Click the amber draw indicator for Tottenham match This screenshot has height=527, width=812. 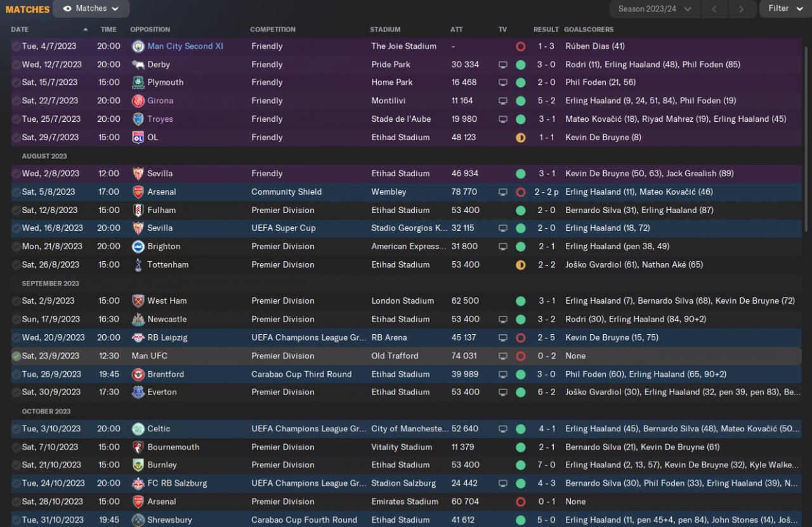(x=521, y=265)
